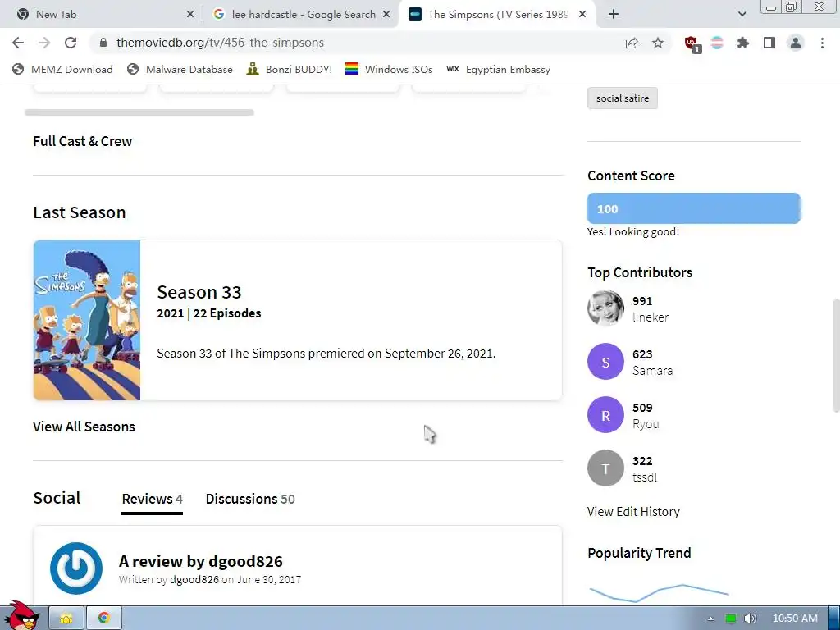Click the social satire keyword tag
Viewport: 840px width, 630px height.
623,98
